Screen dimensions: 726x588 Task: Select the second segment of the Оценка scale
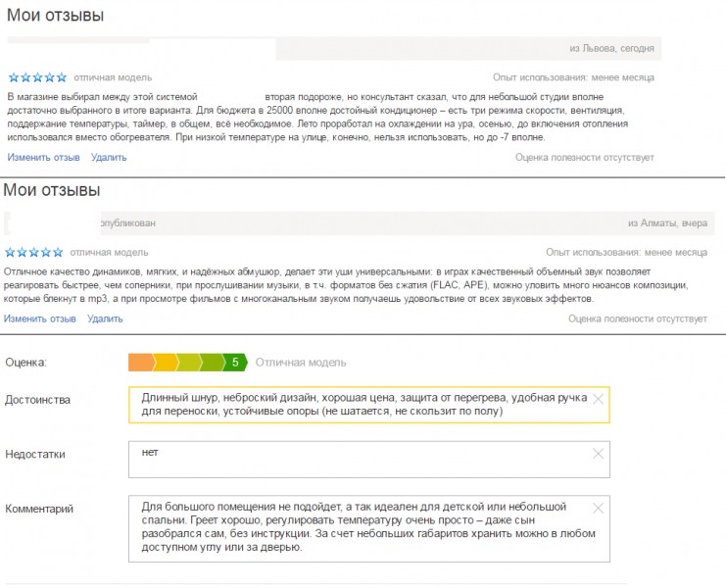point(167,363)
